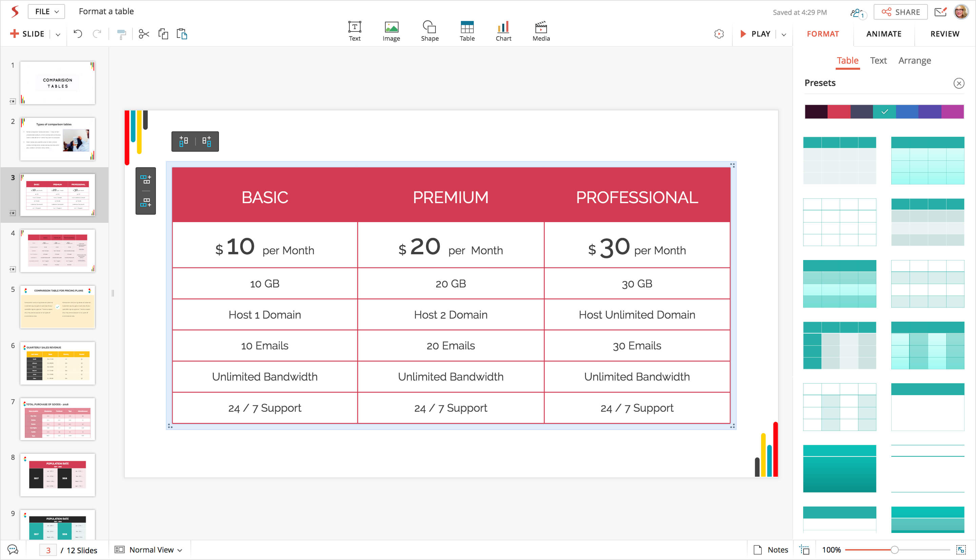Open the Arrange sub-tab
This screenshot has width=976, height=560.
click(914, 60)
